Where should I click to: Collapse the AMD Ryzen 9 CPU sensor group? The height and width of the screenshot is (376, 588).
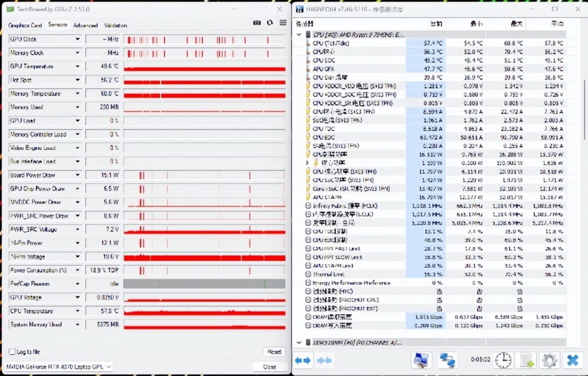[299, 35]
